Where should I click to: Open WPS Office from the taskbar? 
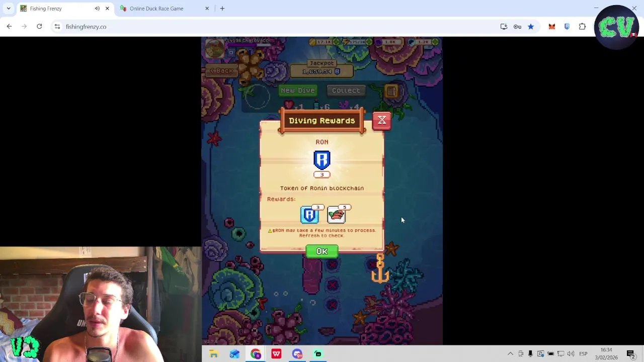[x=276, y=354]
